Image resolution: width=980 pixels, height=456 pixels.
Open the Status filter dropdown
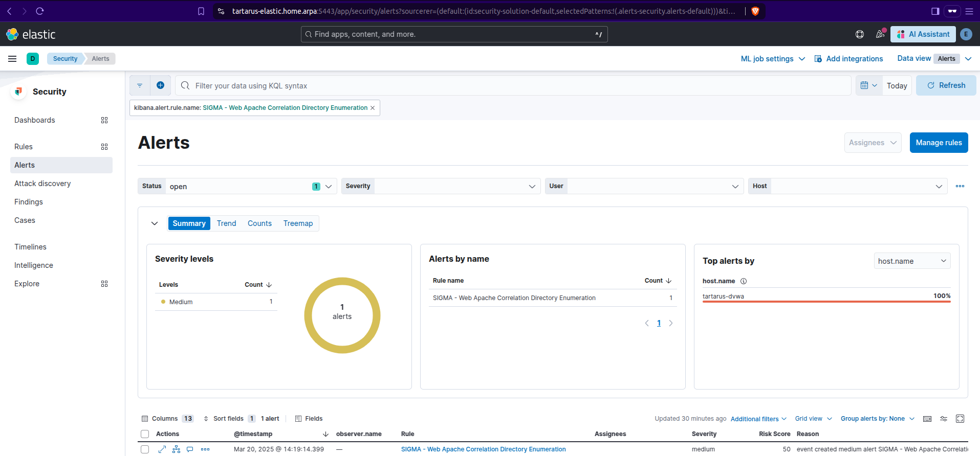(251, 186)
